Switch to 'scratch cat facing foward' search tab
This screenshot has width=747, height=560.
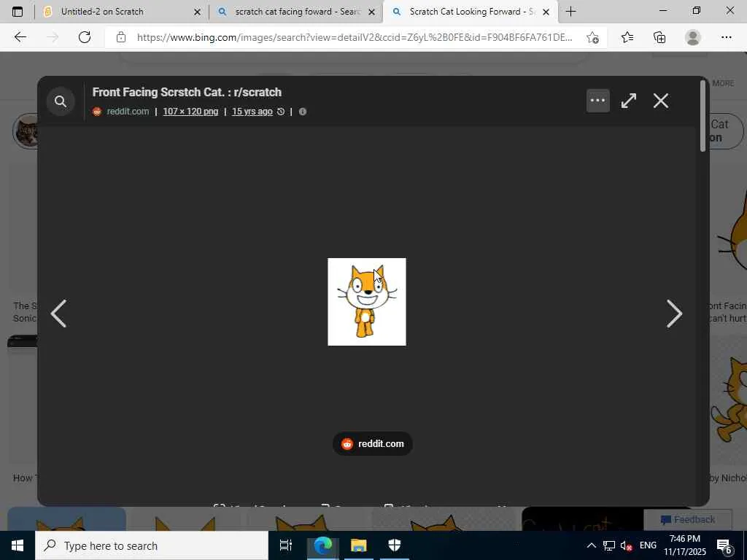[x=296, y=12]
